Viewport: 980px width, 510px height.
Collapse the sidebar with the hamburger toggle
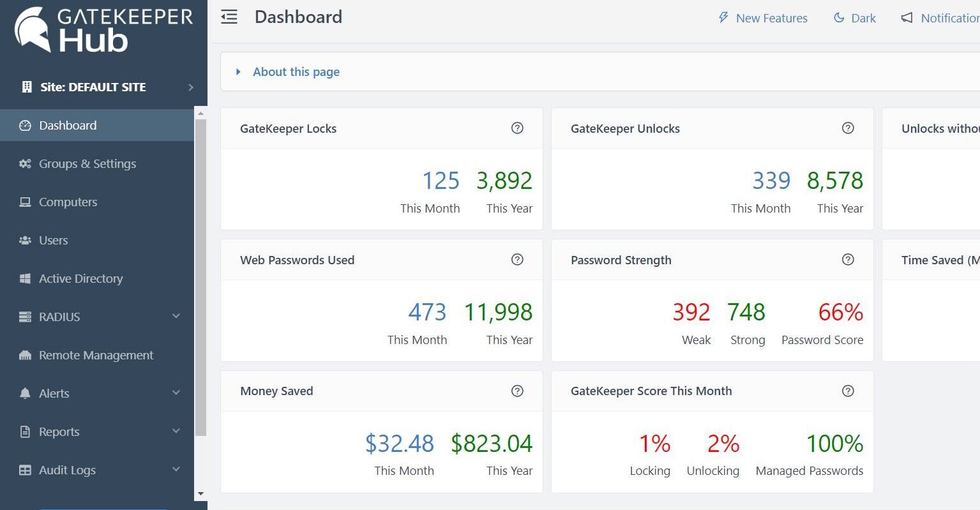coord(229,17)
